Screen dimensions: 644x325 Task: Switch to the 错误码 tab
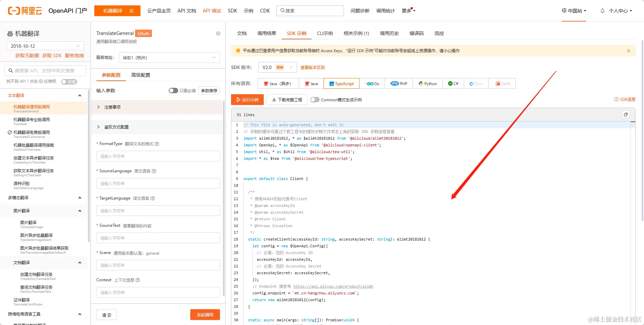(x=417, y=33)
